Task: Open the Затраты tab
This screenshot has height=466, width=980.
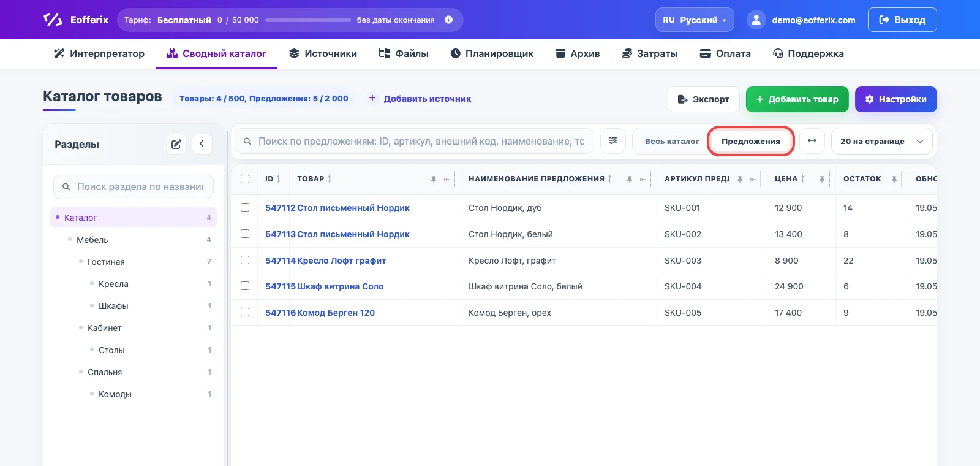Action: pyautogui.click(x=650, y=53)
